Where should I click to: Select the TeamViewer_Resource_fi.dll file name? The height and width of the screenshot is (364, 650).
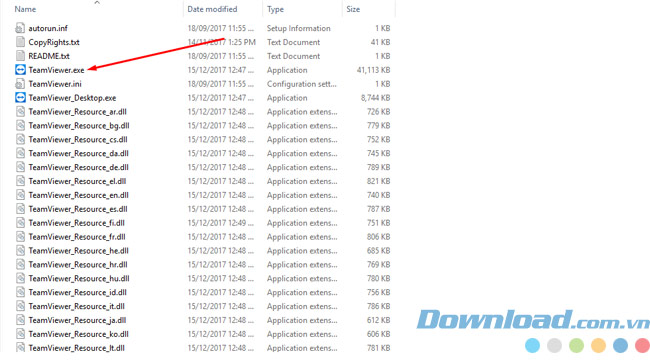point(77,223)
